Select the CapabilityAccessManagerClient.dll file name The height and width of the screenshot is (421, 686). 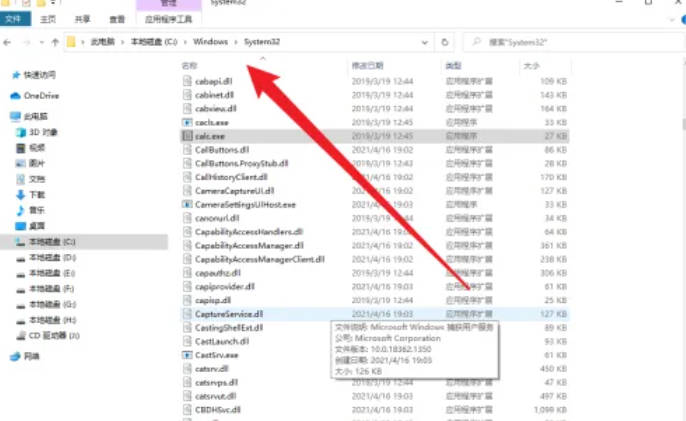click(x=260, y=259)
